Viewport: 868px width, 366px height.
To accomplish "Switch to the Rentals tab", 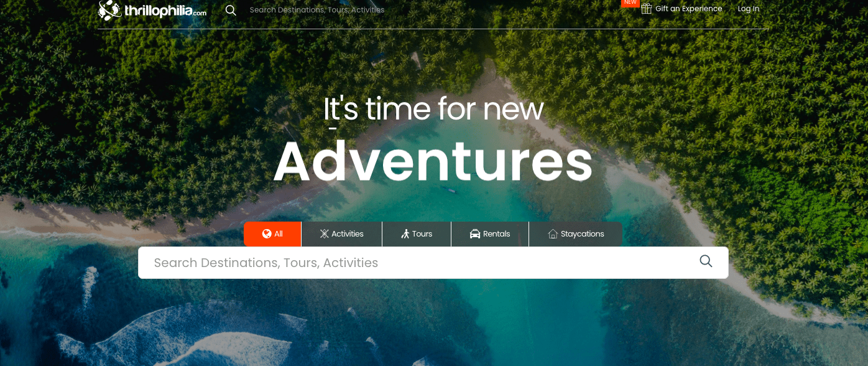I will [490, 234].
